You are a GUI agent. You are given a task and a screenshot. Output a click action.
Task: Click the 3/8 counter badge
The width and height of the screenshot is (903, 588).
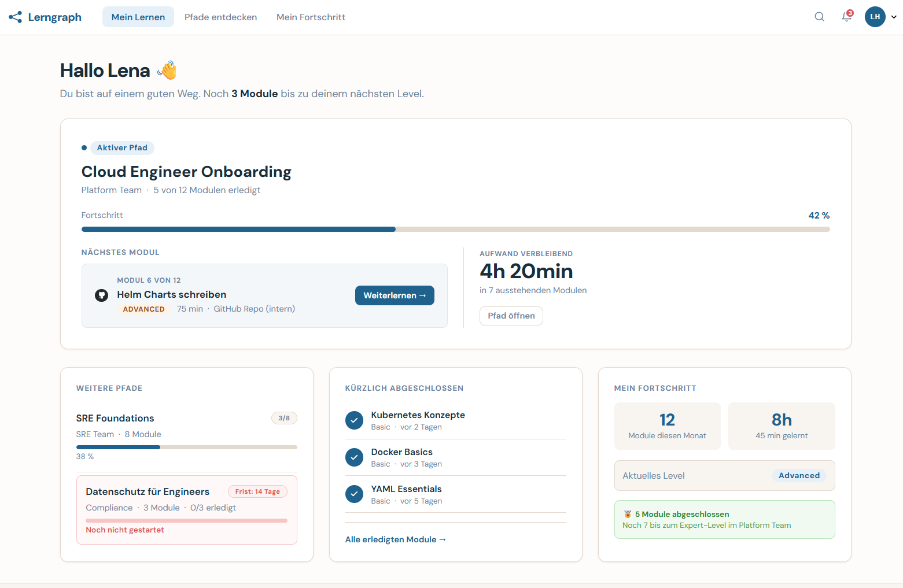[x=284, y=418]
